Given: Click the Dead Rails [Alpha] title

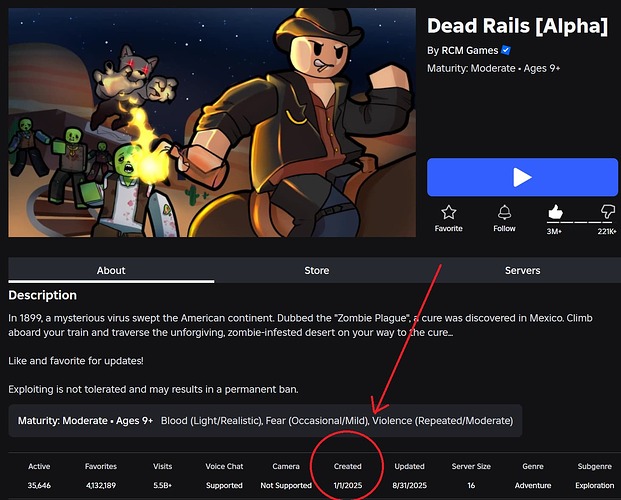Looking at the screenshot, I should (x=517, y=26).
